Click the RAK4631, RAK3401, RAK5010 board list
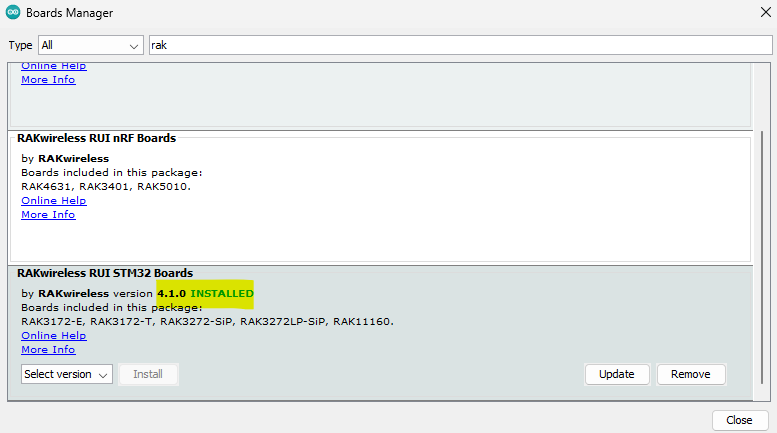Image resolution: width=777 pixels, height=433 pixels. click(105, 187)
